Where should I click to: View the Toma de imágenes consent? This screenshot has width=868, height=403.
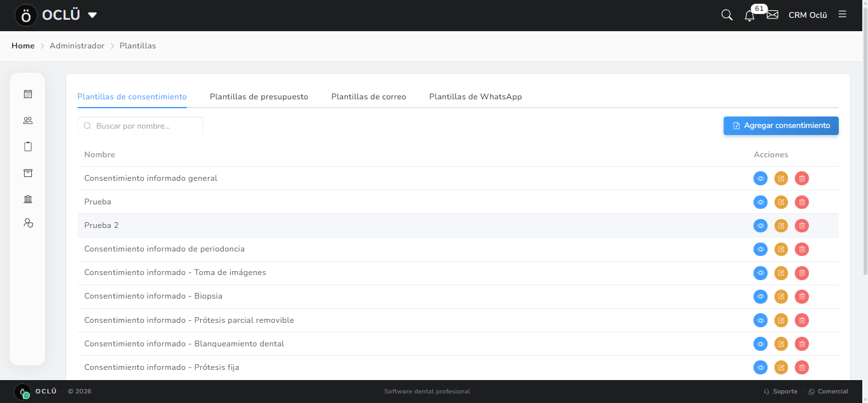[761, 272]
